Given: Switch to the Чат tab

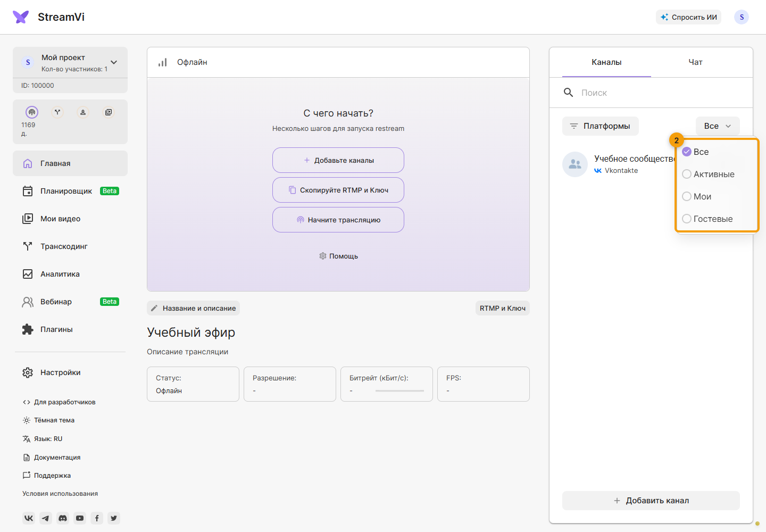Looking at the screenshot, I should click(695, 62).
